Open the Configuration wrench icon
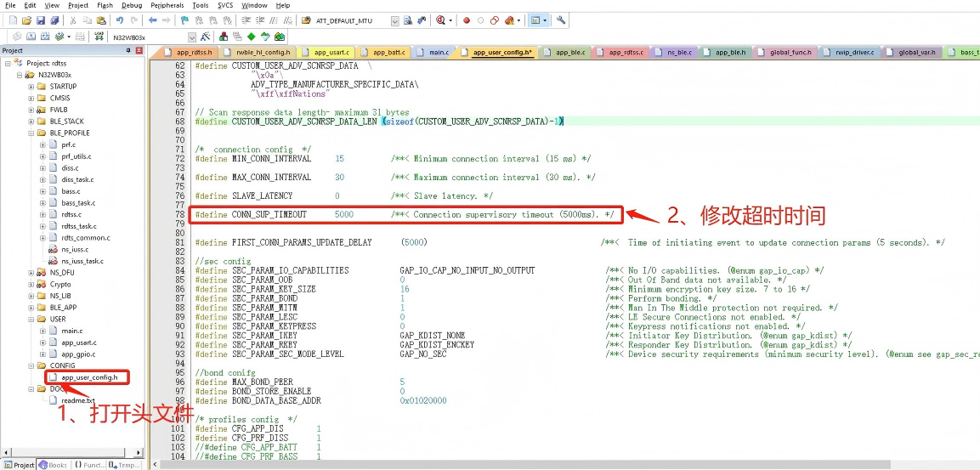The height and width of the screenshot is (470, 980). click(x=562, y=20)
